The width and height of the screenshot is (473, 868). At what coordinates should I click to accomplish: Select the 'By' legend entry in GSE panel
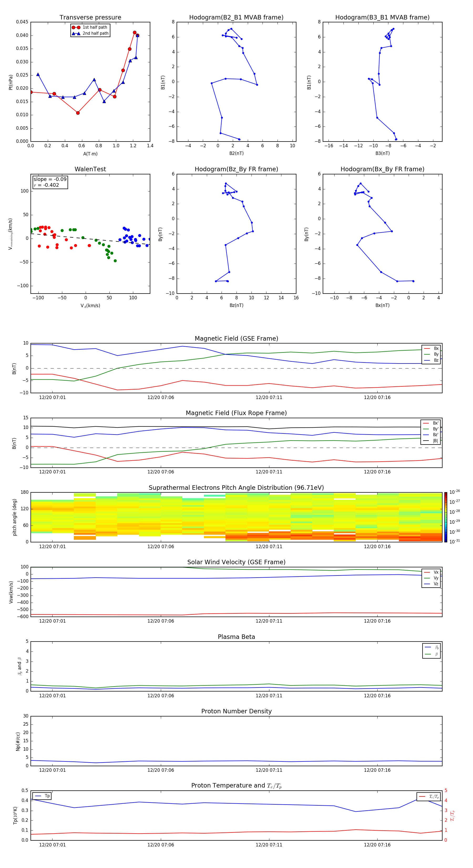(431, 355)
